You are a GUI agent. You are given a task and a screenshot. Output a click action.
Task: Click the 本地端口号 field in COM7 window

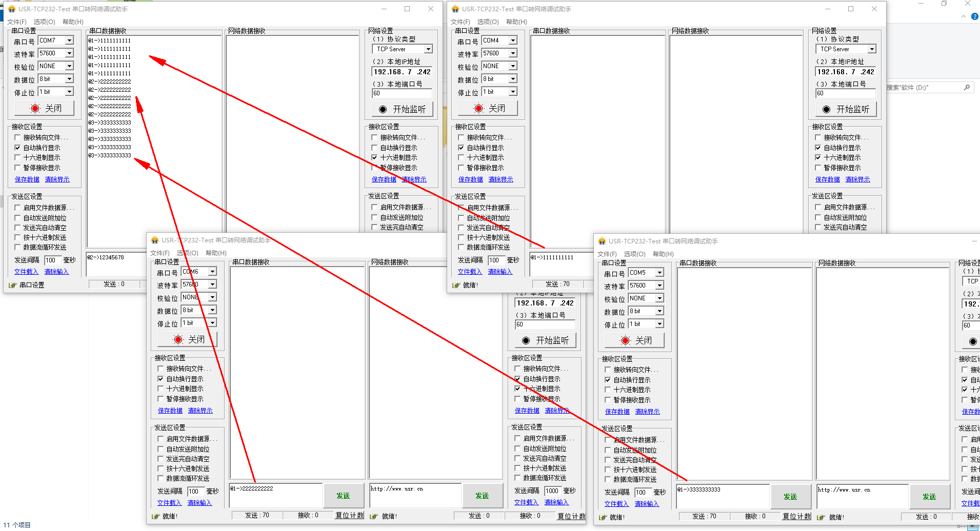point(402,93)
